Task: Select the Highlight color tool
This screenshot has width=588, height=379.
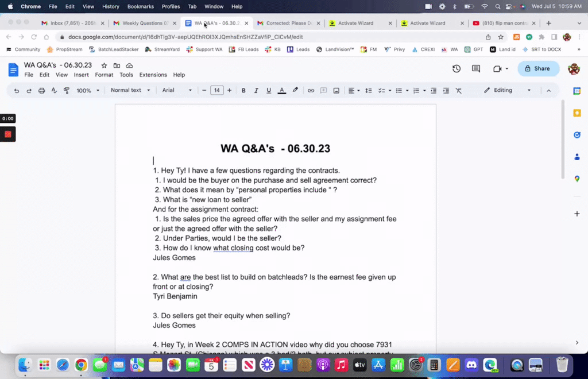Action: (x=294, y=90)
